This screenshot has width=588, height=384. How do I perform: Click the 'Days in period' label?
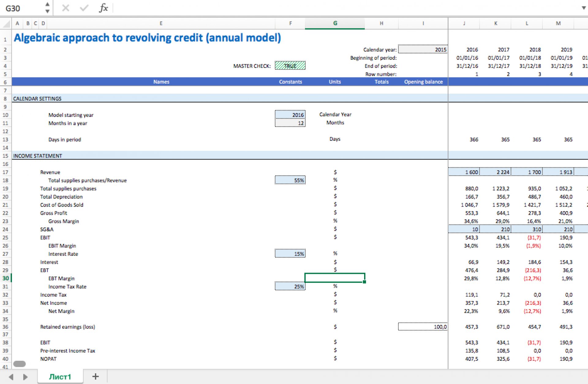coord(65,139)
